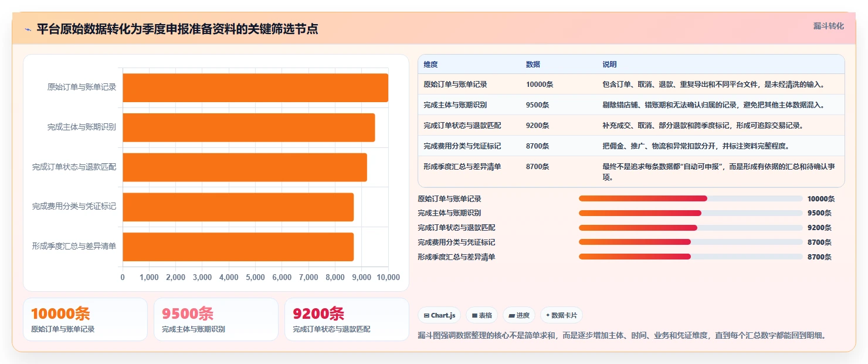
Task: Click the 10000条 value beside the progress bars
Action: click(x=821, y=199)
